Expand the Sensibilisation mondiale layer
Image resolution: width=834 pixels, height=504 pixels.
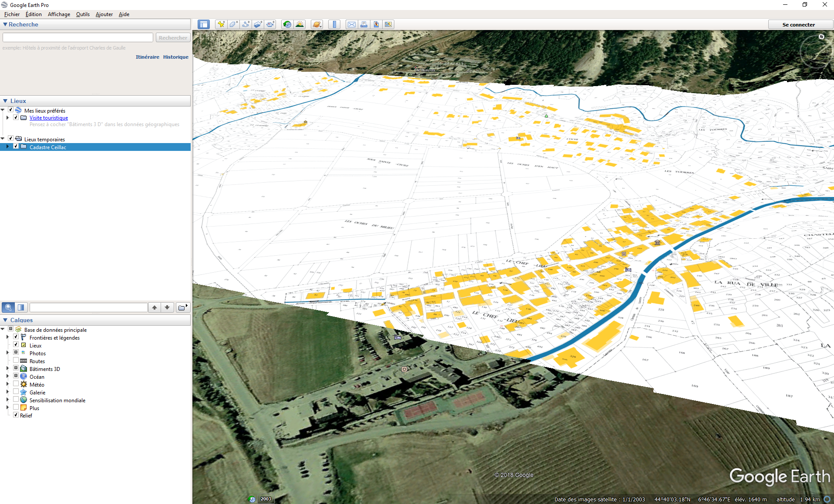(7, 400)
